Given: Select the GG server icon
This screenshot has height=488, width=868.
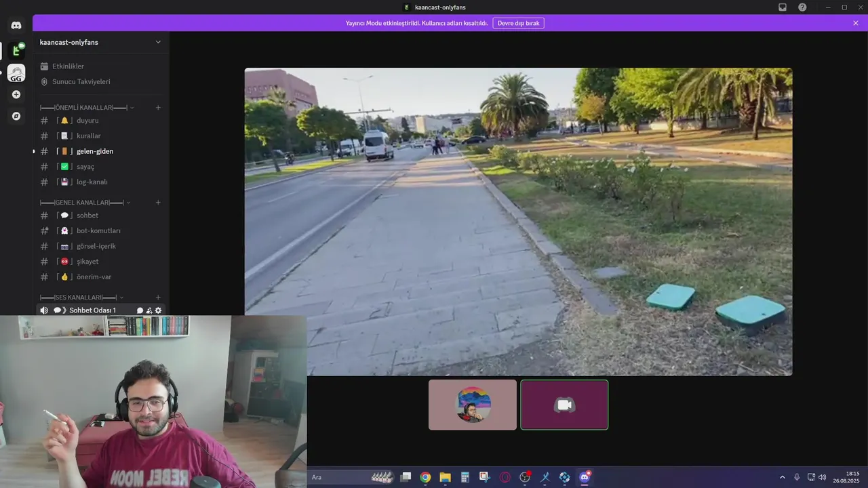Looking at the screenshot, I should point(16,73).
